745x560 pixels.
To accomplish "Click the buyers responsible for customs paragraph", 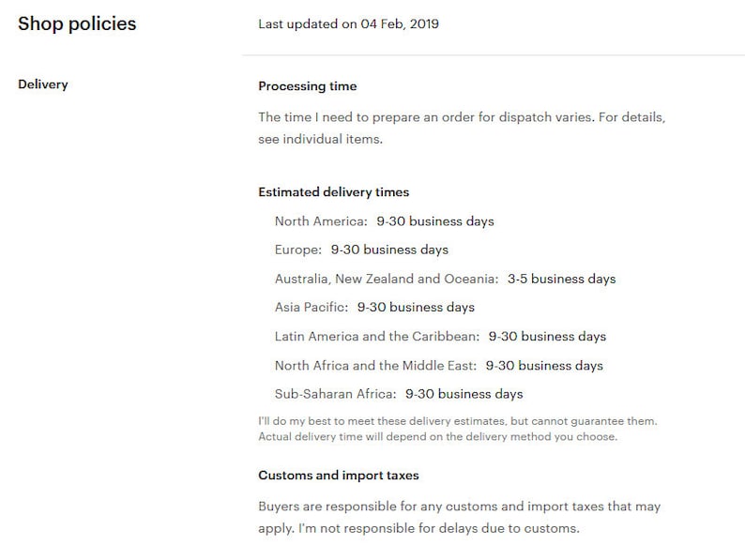I will tap(460, 517).
